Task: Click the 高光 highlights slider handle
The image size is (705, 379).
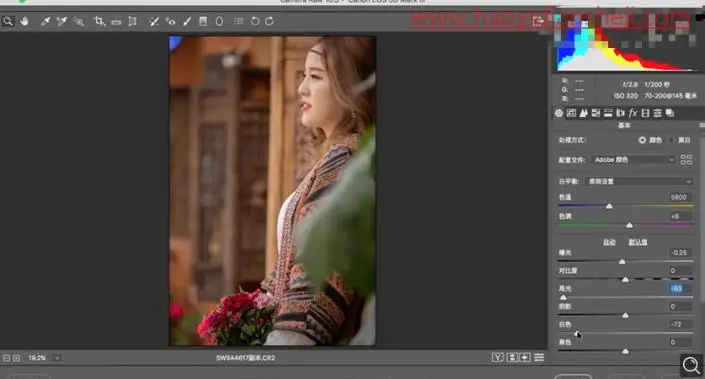Action: (563, 297)
